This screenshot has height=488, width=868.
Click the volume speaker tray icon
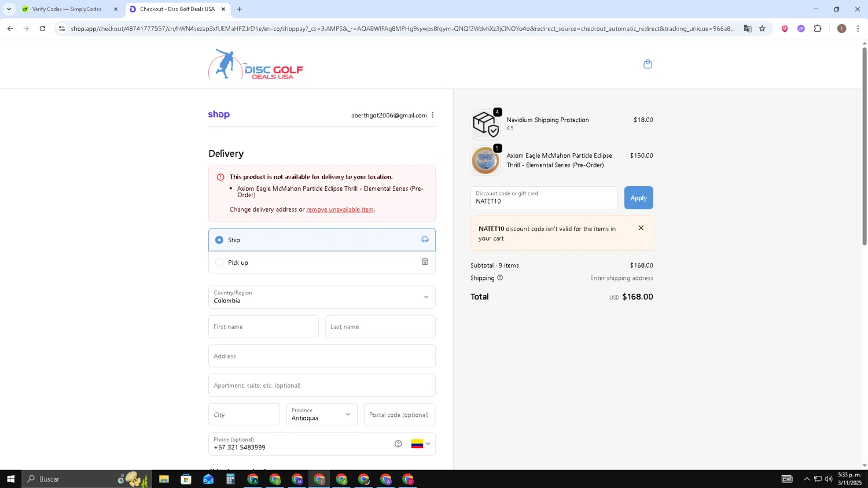point(829,479)
